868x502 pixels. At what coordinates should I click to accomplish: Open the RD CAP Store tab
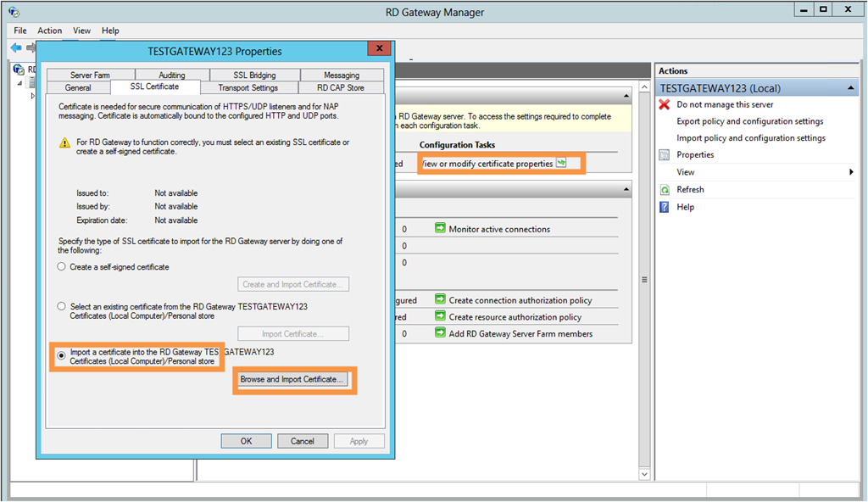pyautogui.click(x=341, y=87)
